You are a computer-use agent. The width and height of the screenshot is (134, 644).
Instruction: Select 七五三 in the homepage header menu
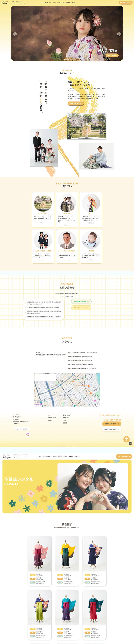pos(63,2)
